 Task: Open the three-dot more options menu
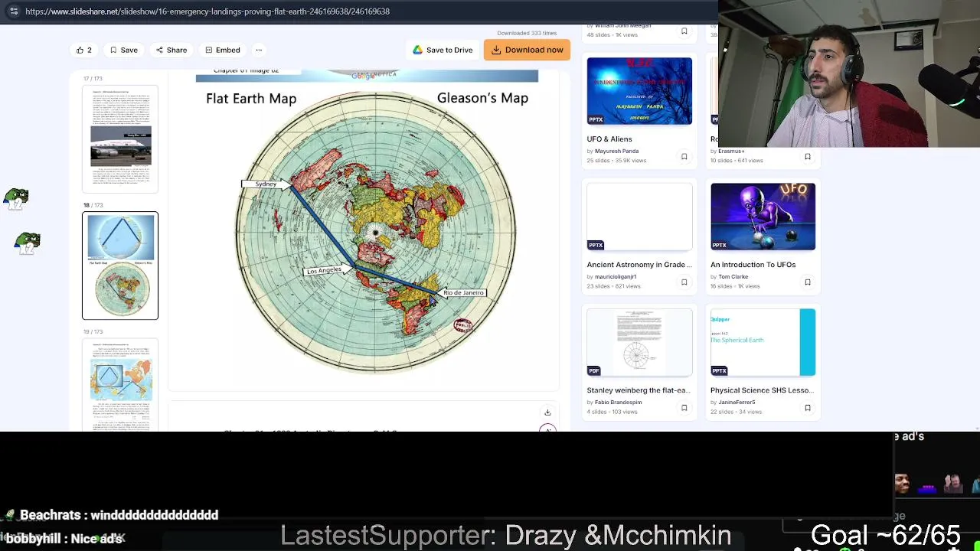pos(259,50)
